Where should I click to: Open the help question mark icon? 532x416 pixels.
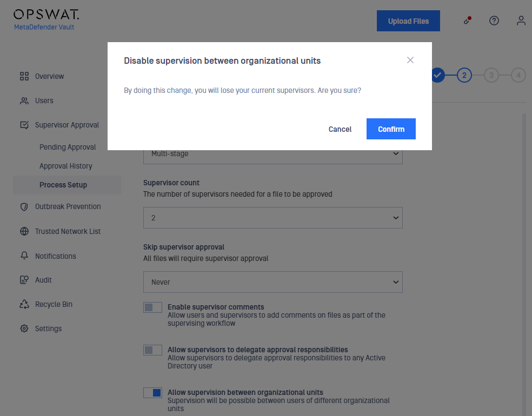tap(494, 21)
